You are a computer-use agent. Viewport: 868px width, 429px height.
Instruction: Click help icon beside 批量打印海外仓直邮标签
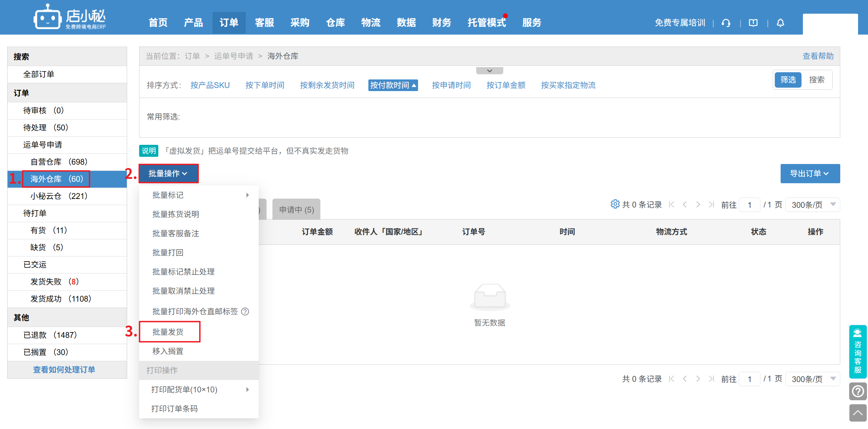[x=245, y=311]
